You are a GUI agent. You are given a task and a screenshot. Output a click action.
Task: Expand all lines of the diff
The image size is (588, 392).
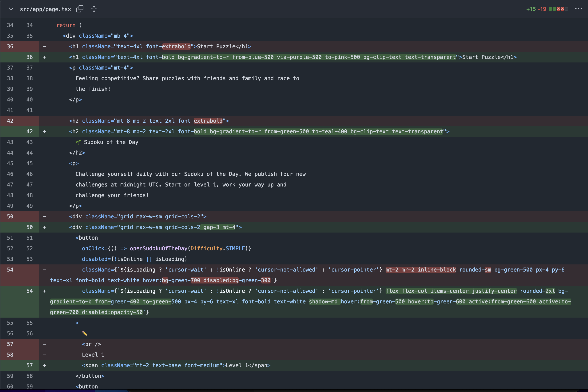94,9
